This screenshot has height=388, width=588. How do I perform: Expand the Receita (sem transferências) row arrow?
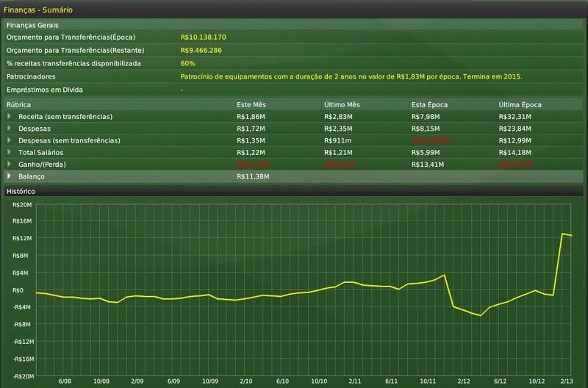click(x=10, y=116)
